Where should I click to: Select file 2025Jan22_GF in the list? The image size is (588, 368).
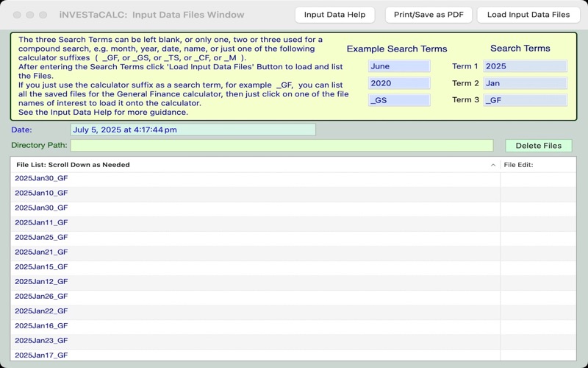(255, 311)
